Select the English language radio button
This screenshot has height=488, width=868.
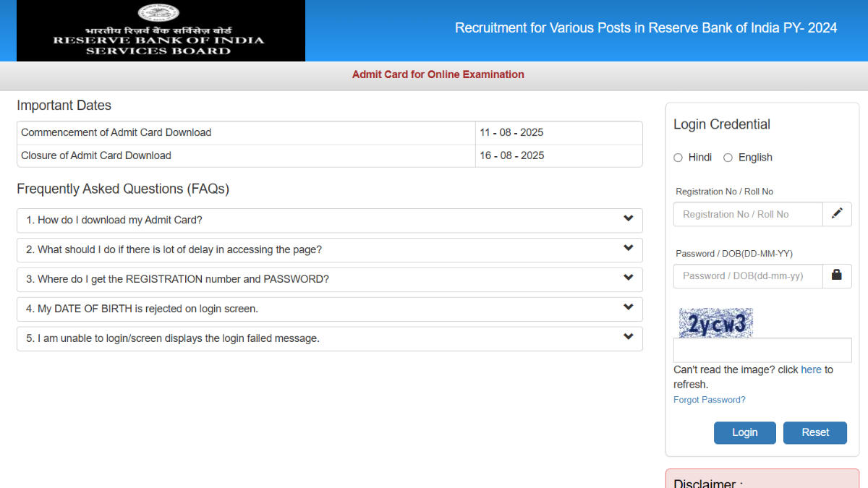(x=728, y=158)
